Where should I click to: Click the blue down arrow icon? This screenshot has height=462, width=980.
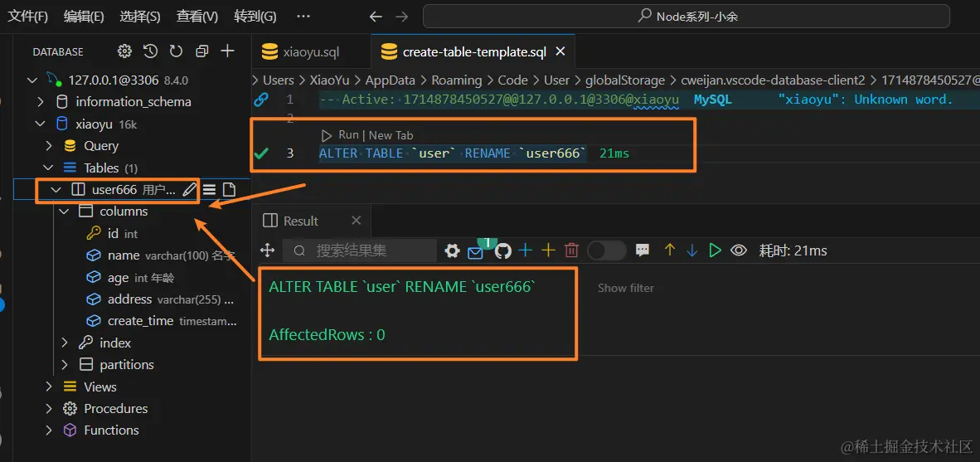(x=691, y=250)
